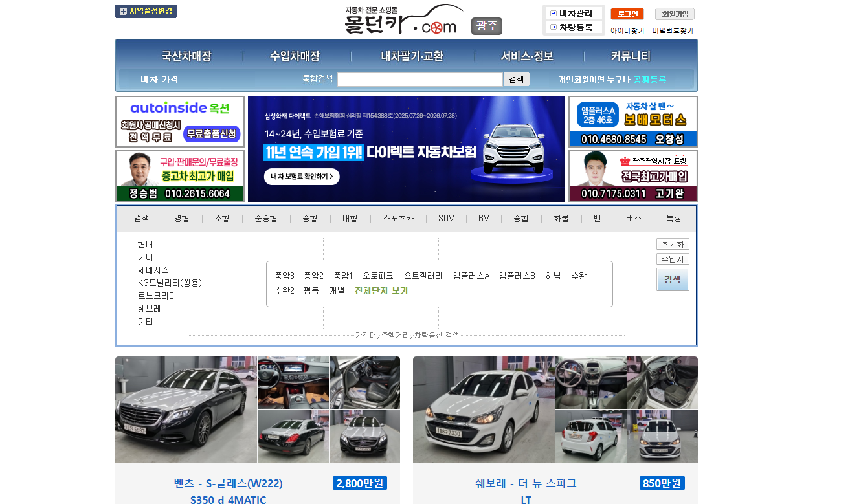
Task: Select the 버스 category tab
Action: (633, 219)
